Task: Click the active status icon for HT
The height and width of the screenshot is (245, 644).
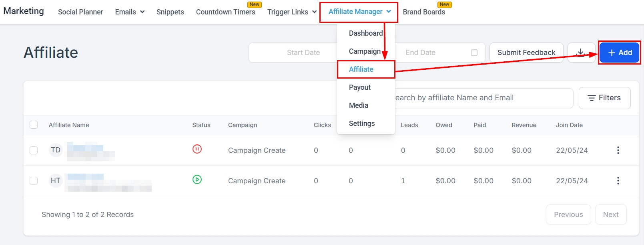Action: coord(197,180)
